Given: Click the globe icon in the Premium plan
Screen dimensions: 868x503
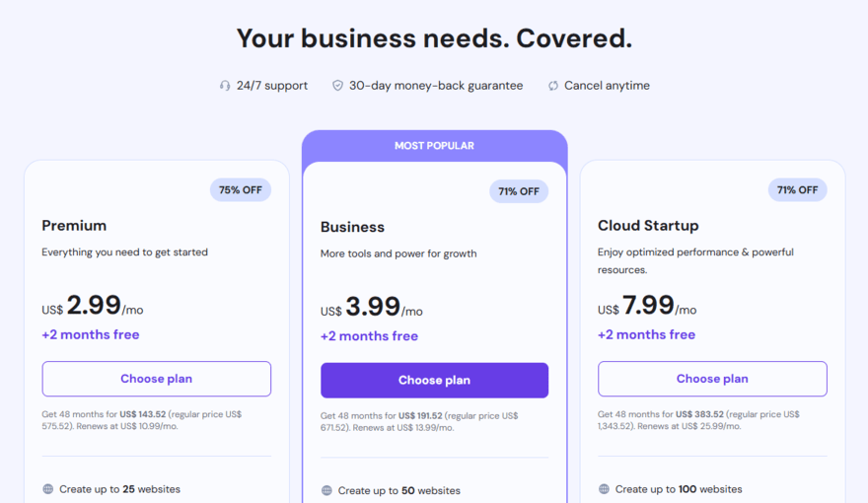Looking at the screenshot, I should point(48,489).
